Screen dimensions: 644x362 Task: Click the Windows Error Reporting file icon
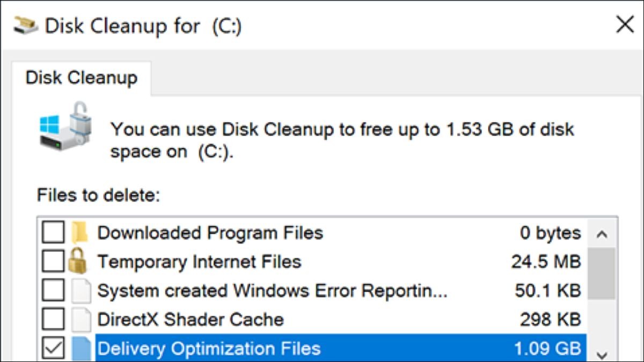(82, 290)
